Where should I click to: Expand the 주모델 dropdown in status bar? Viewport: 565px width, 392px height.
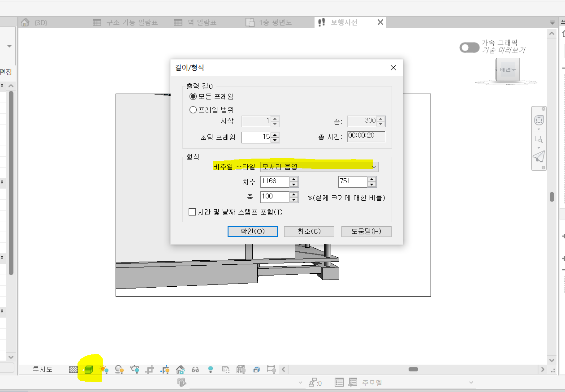[x=470, y=383]
